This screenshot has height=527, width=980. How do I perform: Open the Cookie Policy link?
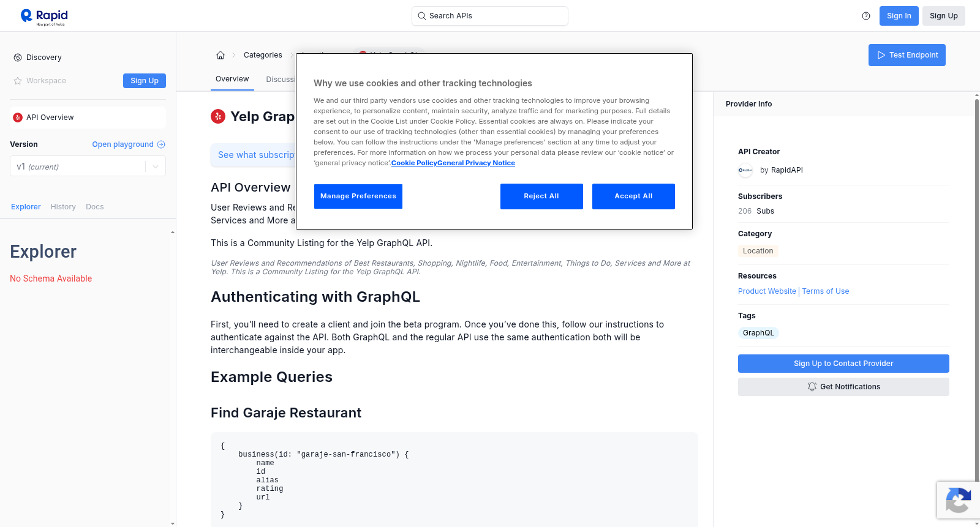(414, 163)
